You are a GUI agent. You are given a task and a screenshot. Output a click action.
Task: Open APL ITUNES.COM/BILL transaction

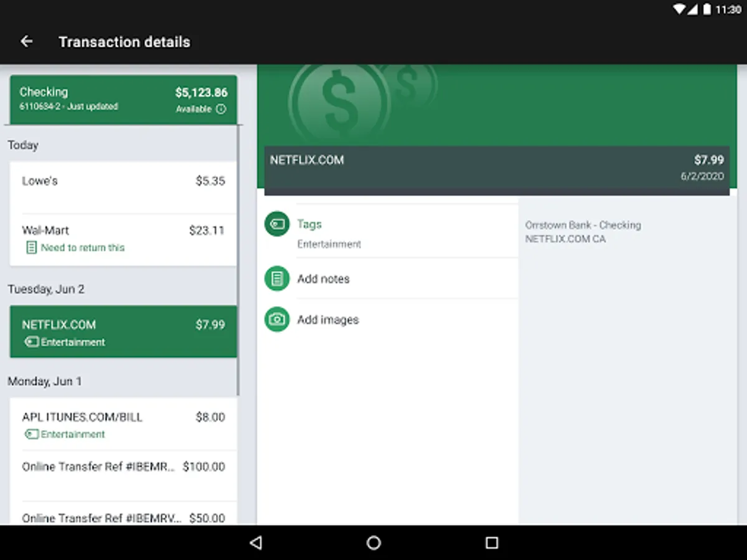123,424
